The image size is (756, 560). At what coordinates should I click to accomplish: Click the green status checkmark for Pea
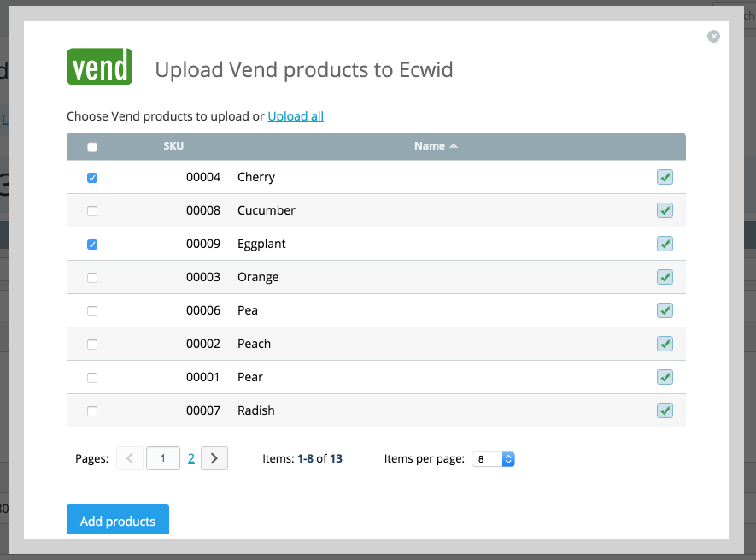coord(665,310)
